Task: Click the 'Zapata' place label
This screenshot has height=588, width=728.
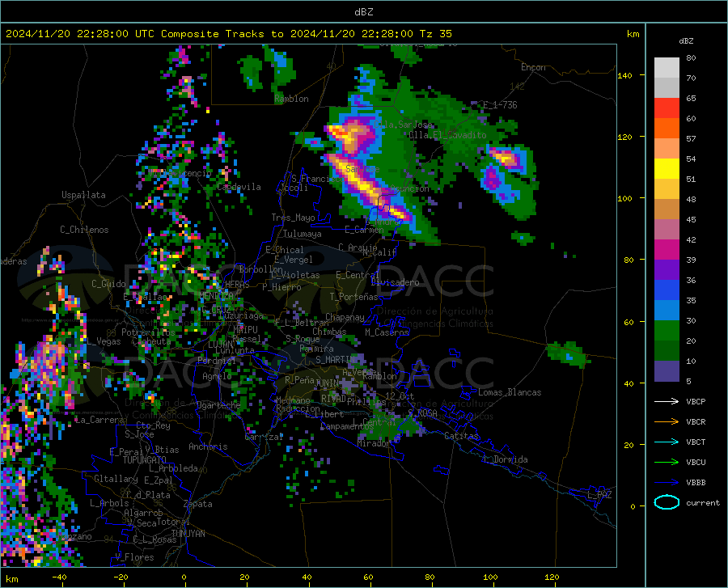Action: tap(198, 504)
